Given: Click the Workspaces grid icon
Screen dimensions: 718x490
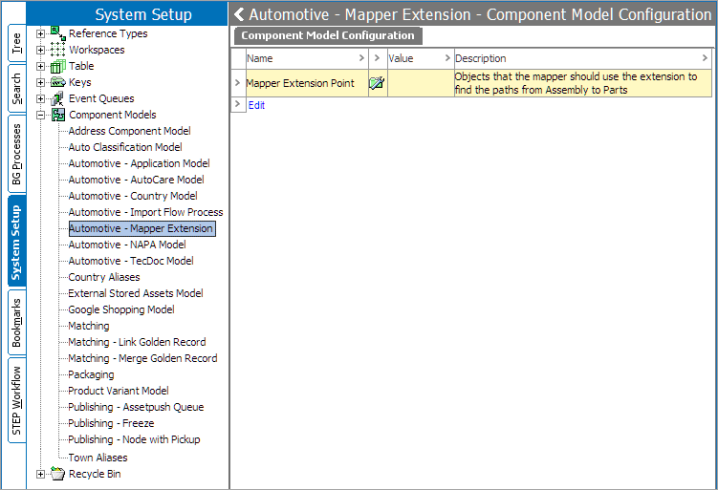Looking at the screenshot, I should tap(58, 50).
